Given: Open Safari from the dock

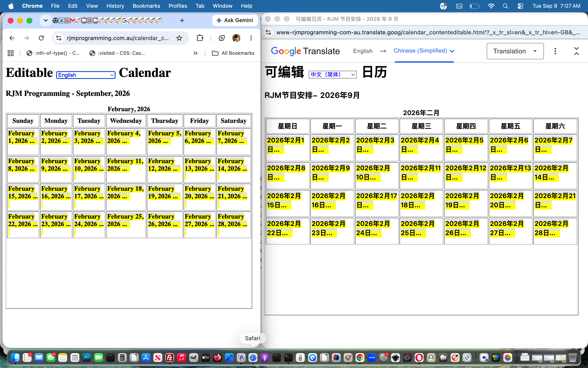Looking at the screenshot, I should tap(253, 358).
